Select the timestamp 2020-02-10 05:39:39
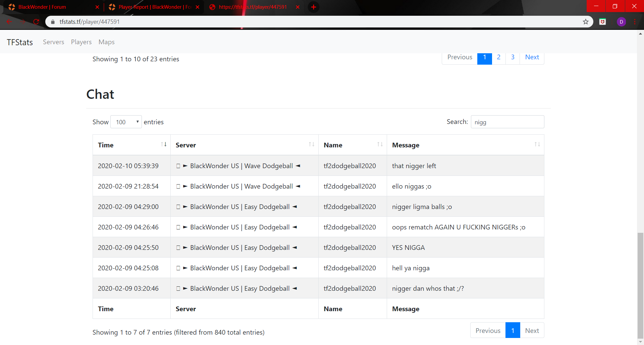Viewport: 644px width, 345px height. coord(128,166)
